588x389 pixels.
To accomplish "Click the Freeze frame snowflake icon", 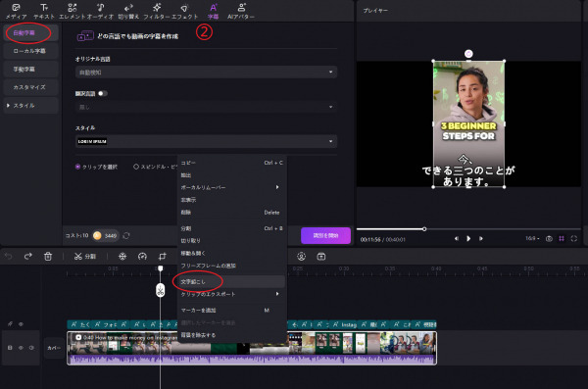I will [122, 257].
